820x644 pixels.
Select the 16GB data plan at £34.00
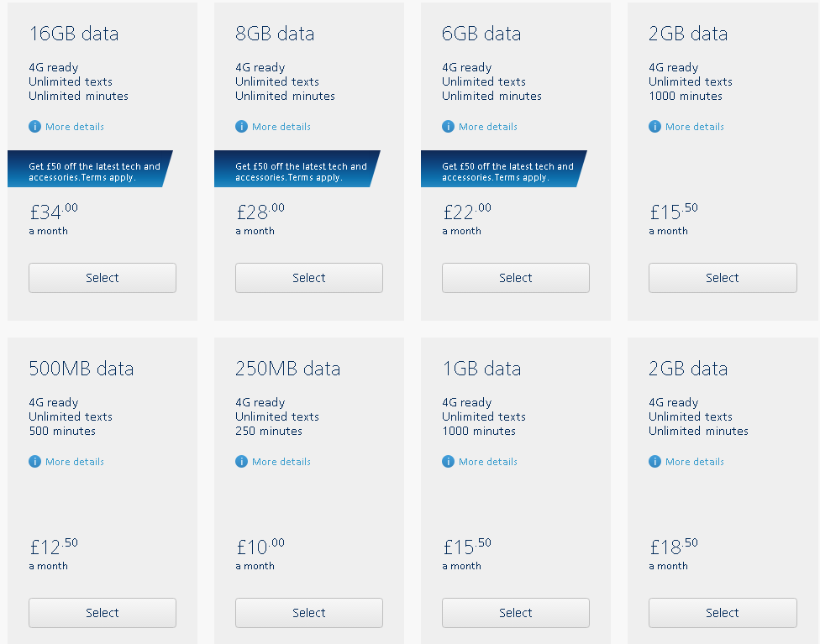coord(102,278)
